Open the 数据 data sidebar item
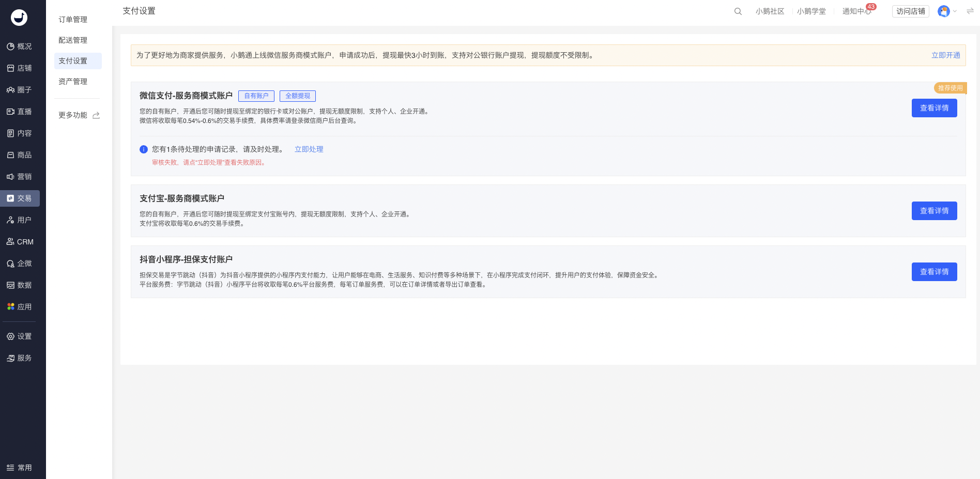Screen dimensions: 980x479 click(x=20, y=285)
